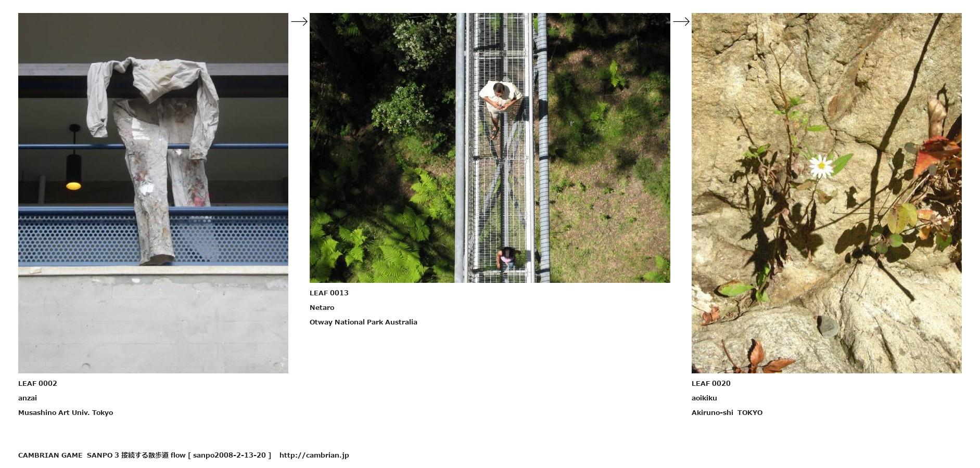Click Musashino Art Univ. Tokyo location text
Image resolution: width=980 pixels, height=468 pixels.
pyautogui.click(x=66, y=412)
